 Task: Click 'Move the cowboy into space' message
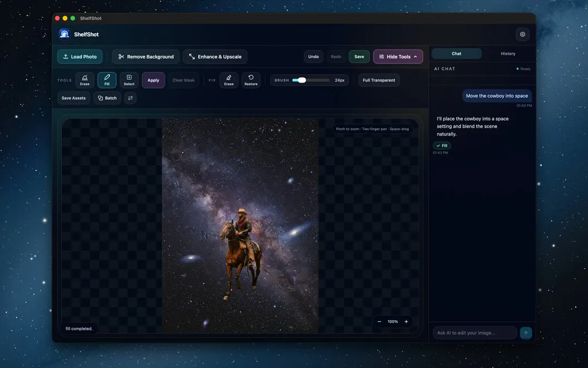(497, 96)
